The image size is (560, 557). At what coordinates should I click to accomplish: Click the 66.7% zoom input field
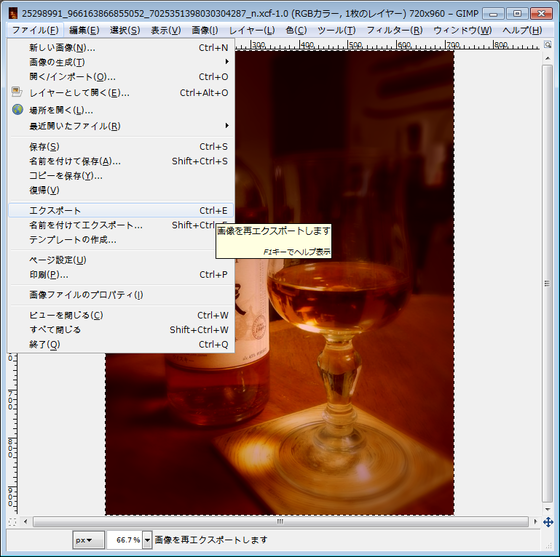coord(125,540)
